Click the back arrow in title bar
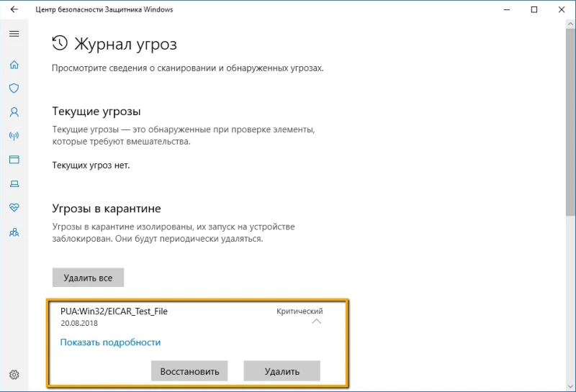 (14, 9)
